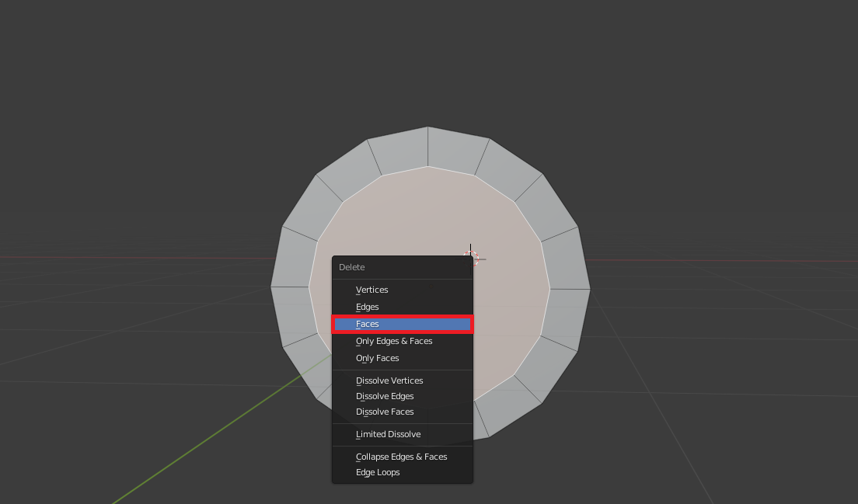Screen dimensions: 858x504
Task: Select Dissolve Vertices entry
Action: pyautogui.click(x=403, y=381)
